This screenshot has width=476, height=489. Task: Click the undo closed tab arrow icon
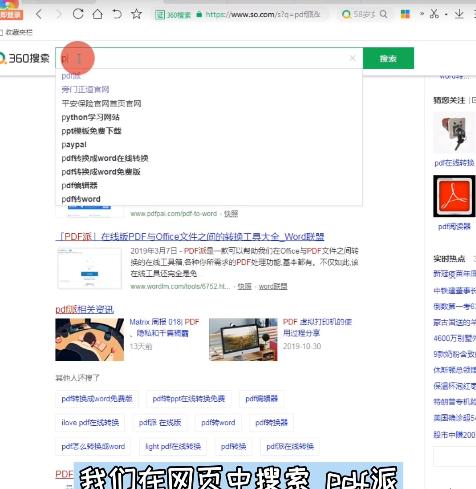[117, 14]
